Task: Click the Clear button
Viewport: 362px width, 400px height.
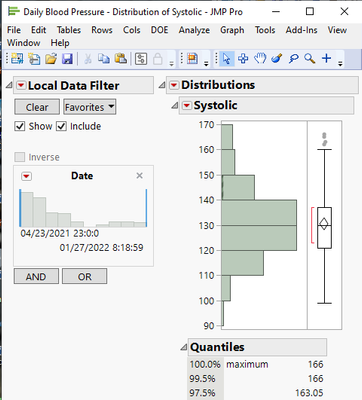Action: tap(37, 107)
